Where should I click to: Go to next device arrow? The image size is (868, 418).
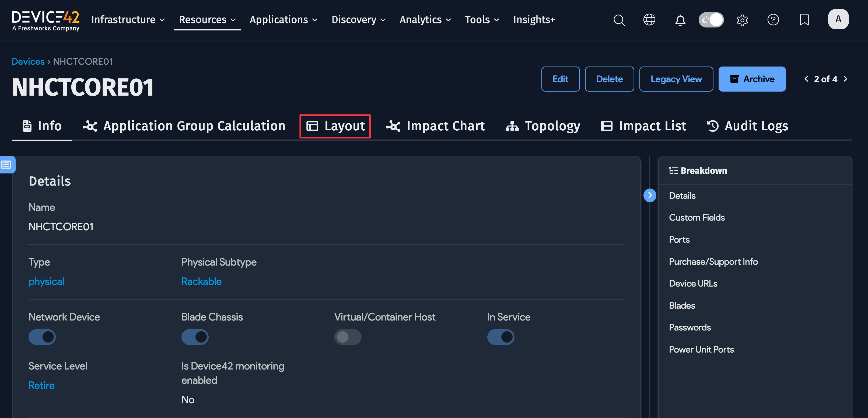pos(846,79)
